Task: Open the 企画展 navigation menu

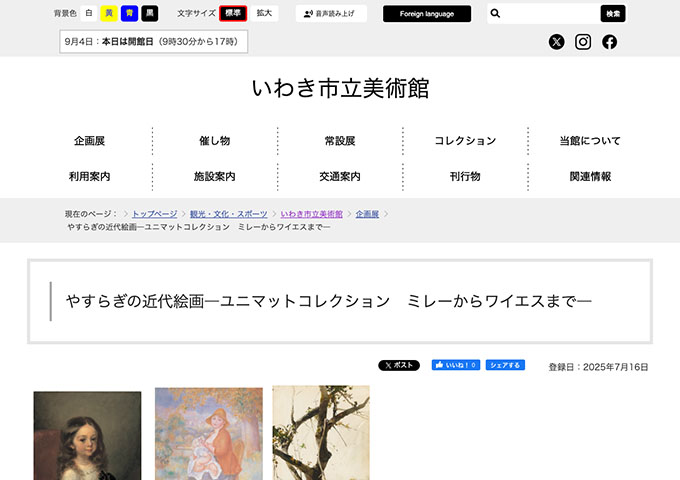Action: click(x=90, y=141)
